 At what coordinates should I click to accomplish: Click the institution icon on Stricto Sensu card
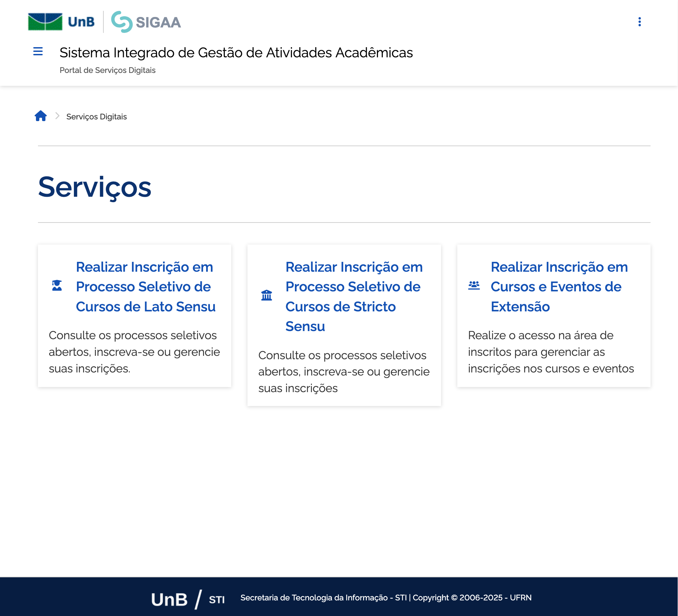pyautogui.click(x=267, y=295)
